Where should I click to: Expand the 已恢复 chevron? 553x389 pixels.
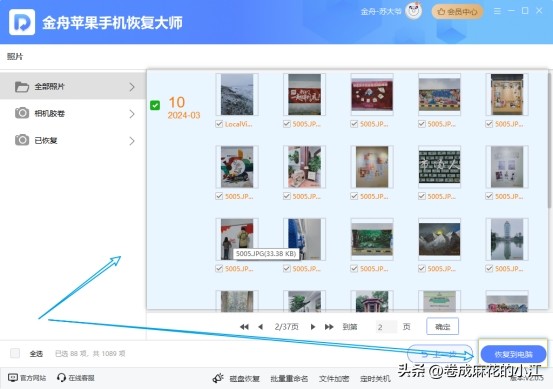coord(132,141)
